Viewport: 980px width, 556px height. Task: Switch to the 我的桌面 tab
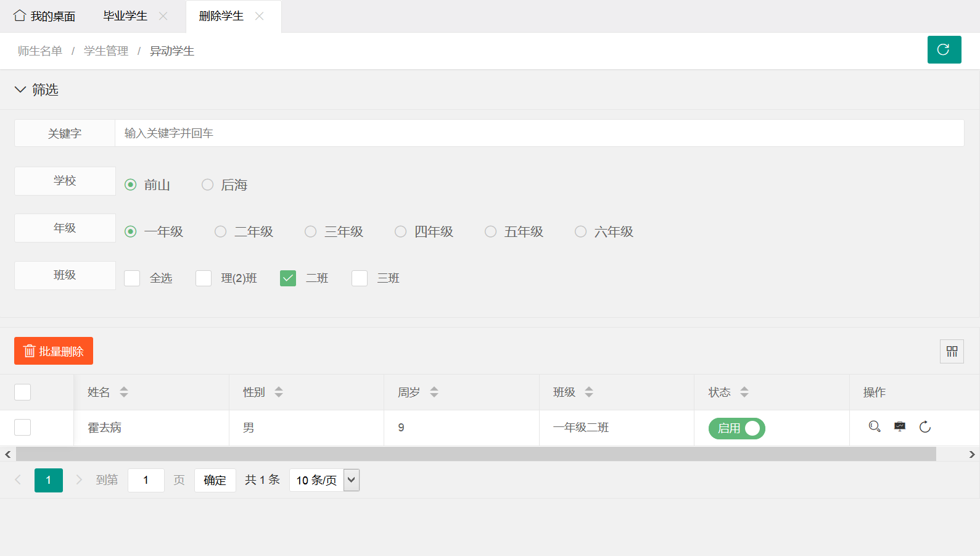(44, 16)
